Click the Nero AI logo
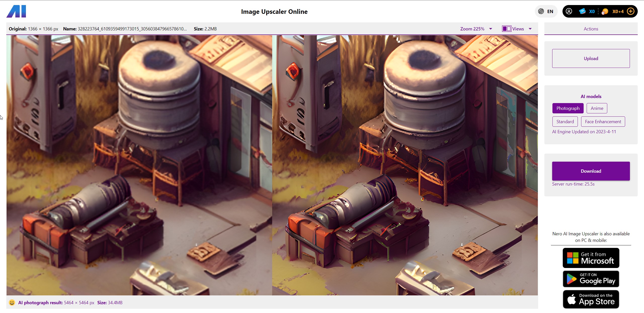This screenshot has height=313, width=644. pos(16,12)
